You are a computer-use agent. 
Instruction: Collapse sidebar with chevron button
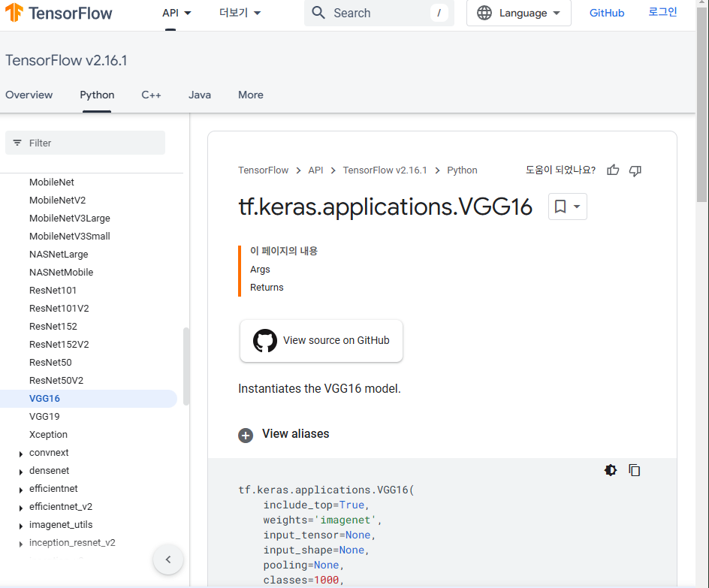coord(168,559)
